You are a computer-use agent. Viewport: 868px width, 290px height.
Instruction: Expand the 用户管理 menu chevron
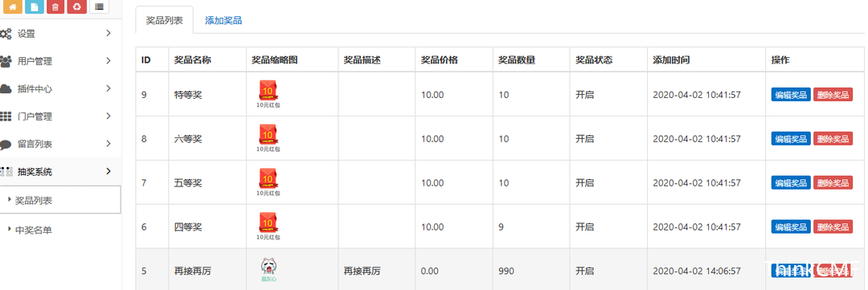[108, 60]
